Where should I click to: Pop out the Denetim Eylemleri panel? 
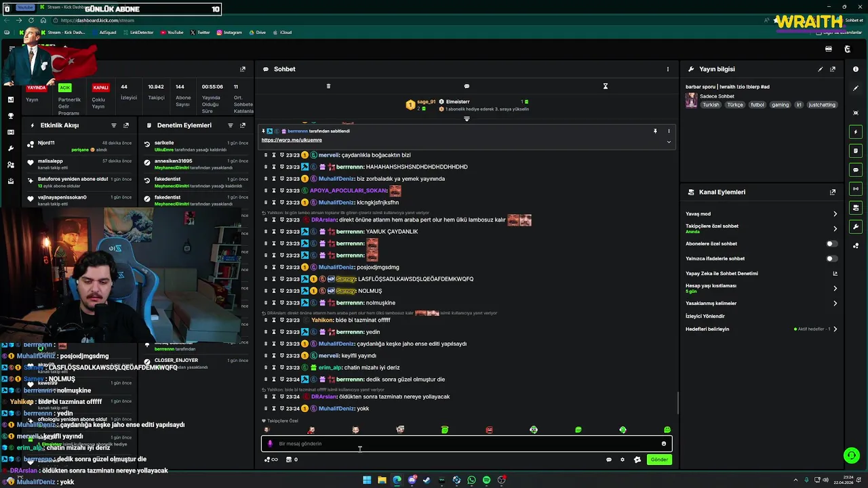point(243,125)
